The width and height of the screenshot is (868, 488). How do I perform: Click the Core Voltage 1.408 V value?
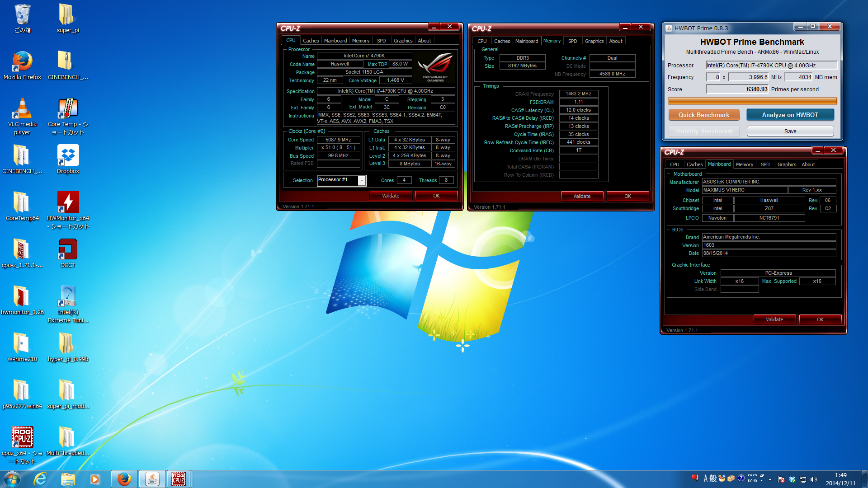click(395, 80)
